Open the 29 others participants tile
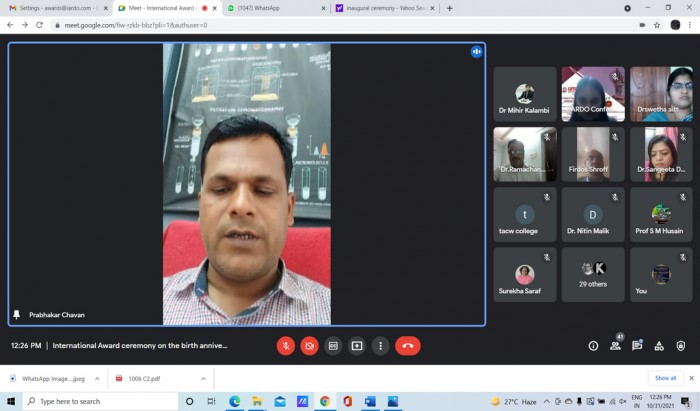Viewport: 700px width, 411px height. 593,274
